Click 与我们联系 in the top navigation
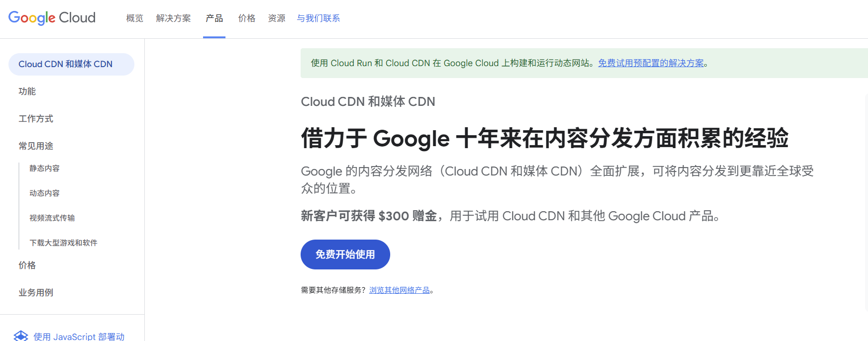This screenshot has width=868, height=341. [x=318, y=18]
